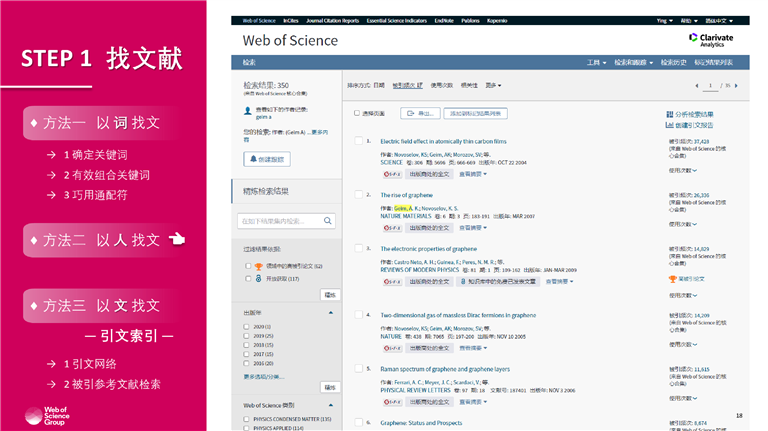Click the Clarivate Analytics logo
Screen dimensions: 768x431
point(711,40)
